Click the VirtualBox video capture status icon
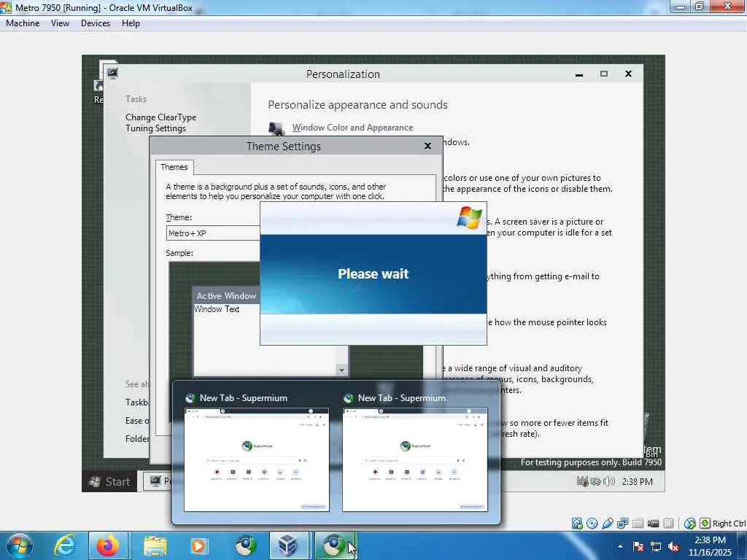The width and height of the screenshot is (747, 560). point(653,524)
